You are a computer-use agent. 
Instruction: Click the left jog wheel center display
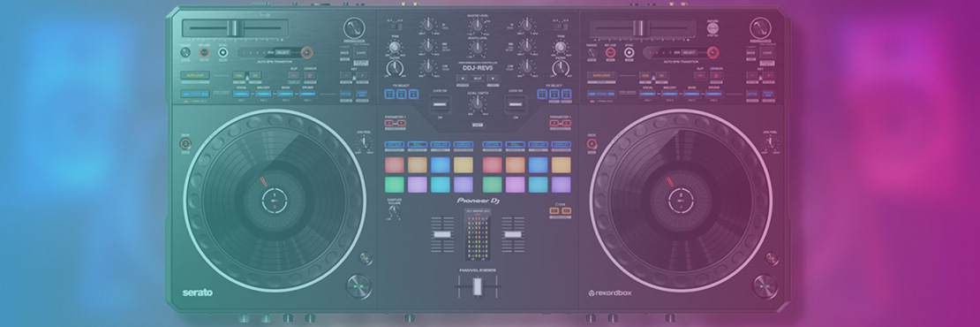tap(275, 201)
